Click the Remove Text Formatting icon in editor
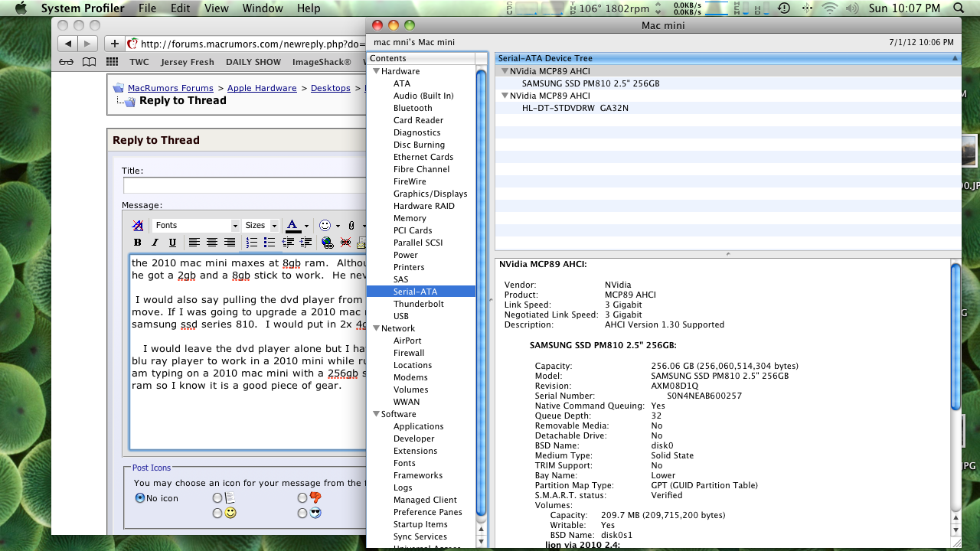The image size is (980, 551). pyautogui.click(x=138, y=226)
